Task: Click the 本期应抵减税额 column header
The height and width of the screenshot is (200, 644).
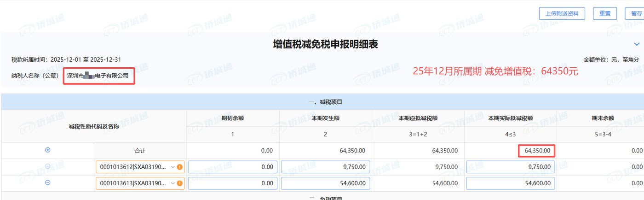Action: [x=418, y=118]
